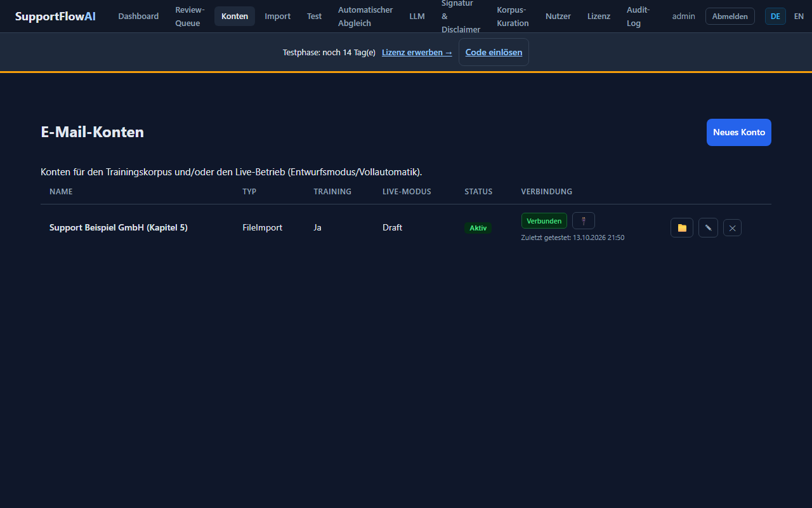This screenshot has width=812, height=508.
Task: Open the Dashboard menu item
Action: pyautogui.click(x=138, y=17)
